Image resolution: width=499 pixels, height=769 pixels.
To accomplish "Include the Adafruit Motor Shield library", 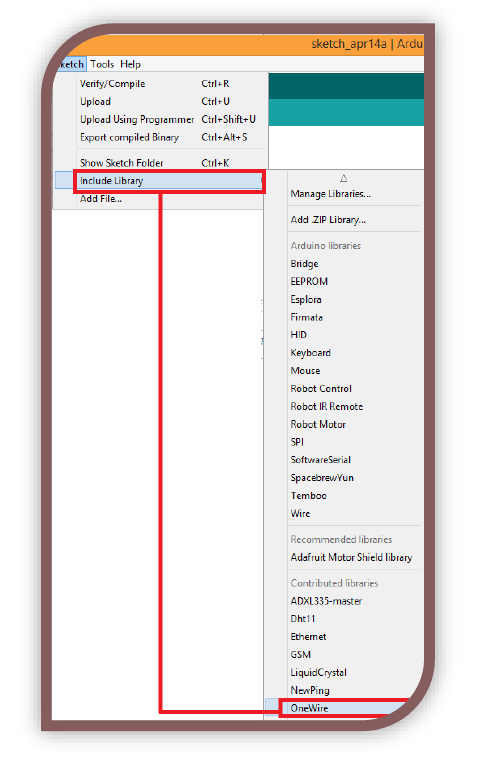I will [x=351, y=558].
